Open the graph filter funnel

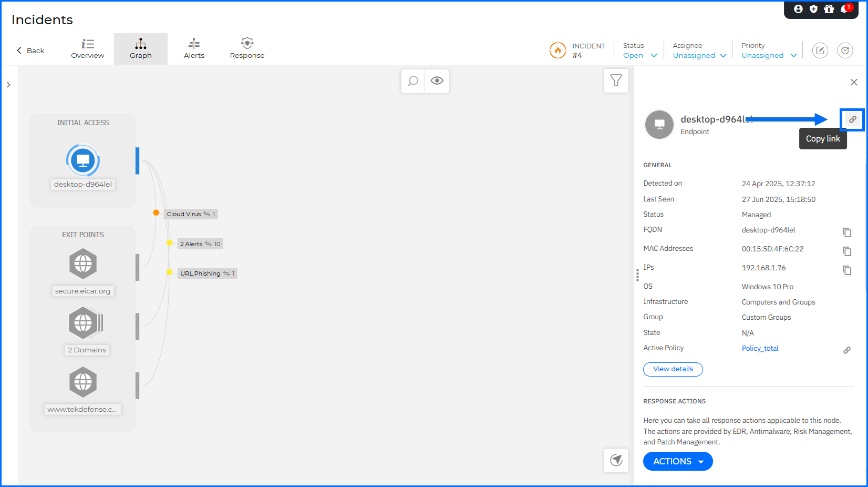pos(616,81)
